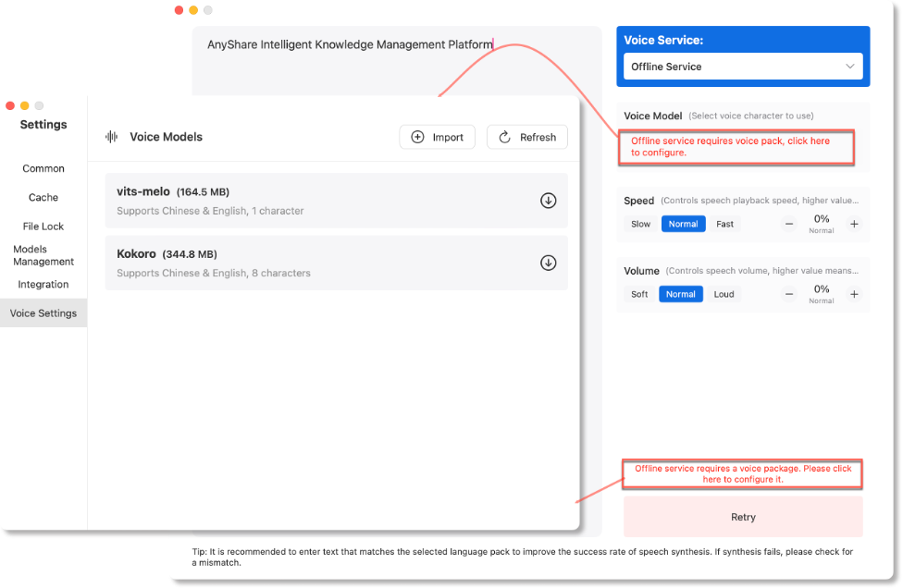Image resolution: width=903 pixels, height=588 pixels.
Task: Click voice pack configuration link under Voice Model
Action: [736, 147]
